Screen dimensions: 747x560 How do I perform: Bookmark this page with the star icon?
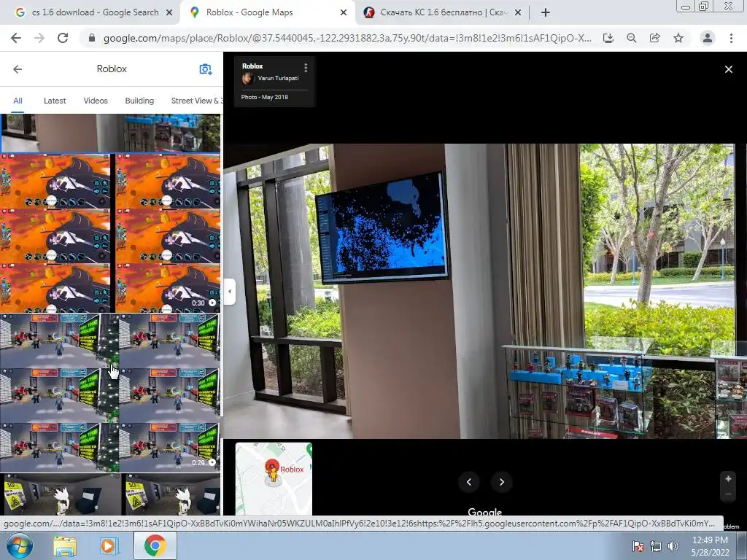(678, 38)
